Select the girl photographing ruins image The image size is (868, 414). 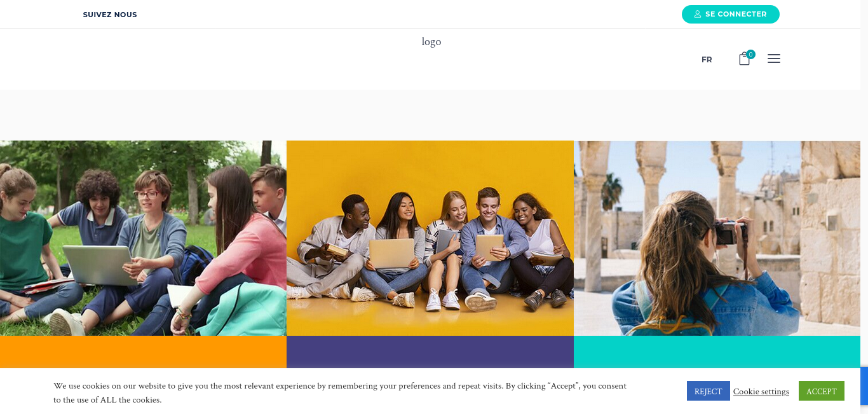717,238
